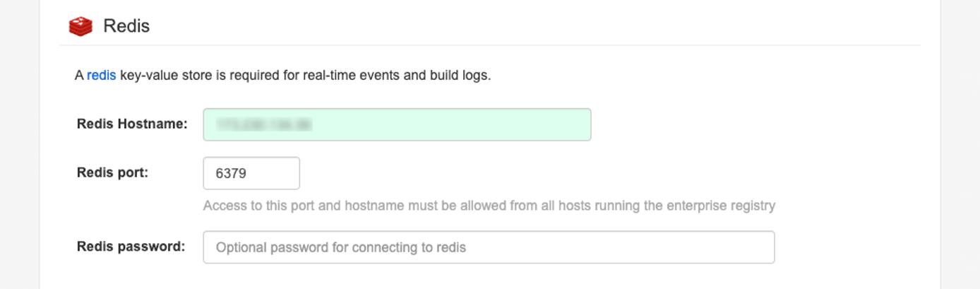The width and height of the screenshot is (980, 289).
Task: Click the "Optional password for connecting" placeholder
Action: 340,247
